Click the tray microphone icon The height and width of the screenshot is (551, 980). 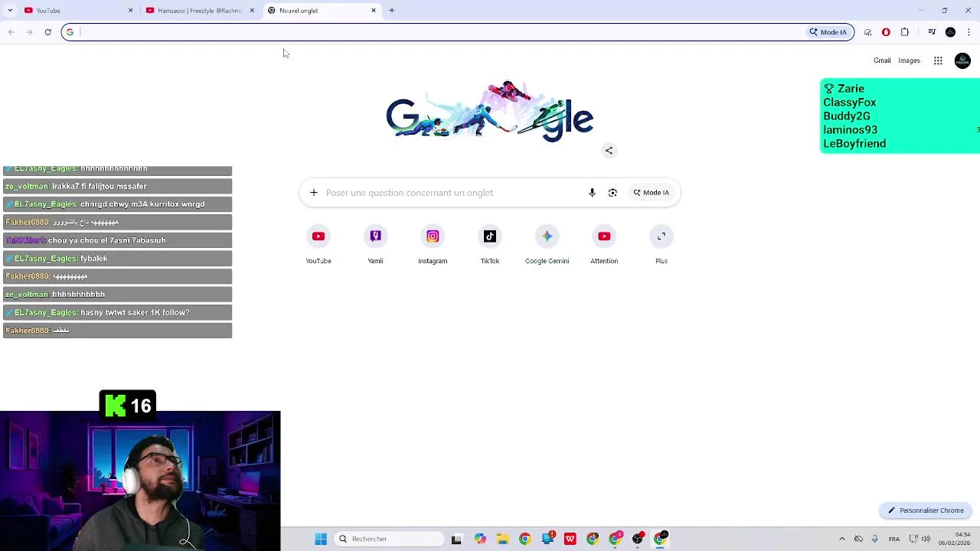pos(874,539)
